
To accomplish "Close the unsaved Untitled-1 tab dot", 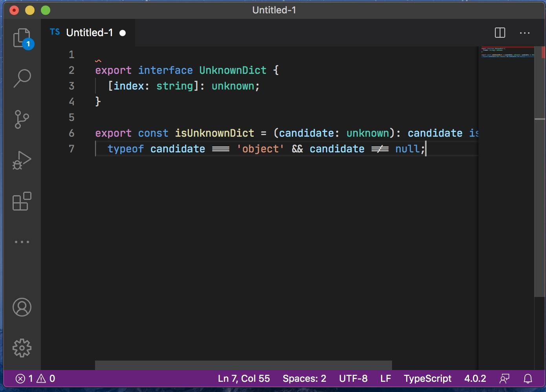I will [x=123, y=33].
